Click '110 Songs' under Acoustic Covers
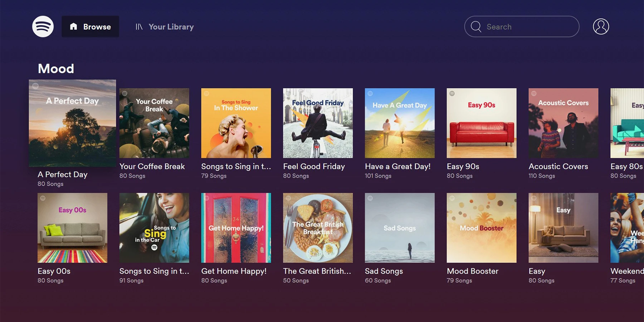644x322 pixels. tap(542, 176)
